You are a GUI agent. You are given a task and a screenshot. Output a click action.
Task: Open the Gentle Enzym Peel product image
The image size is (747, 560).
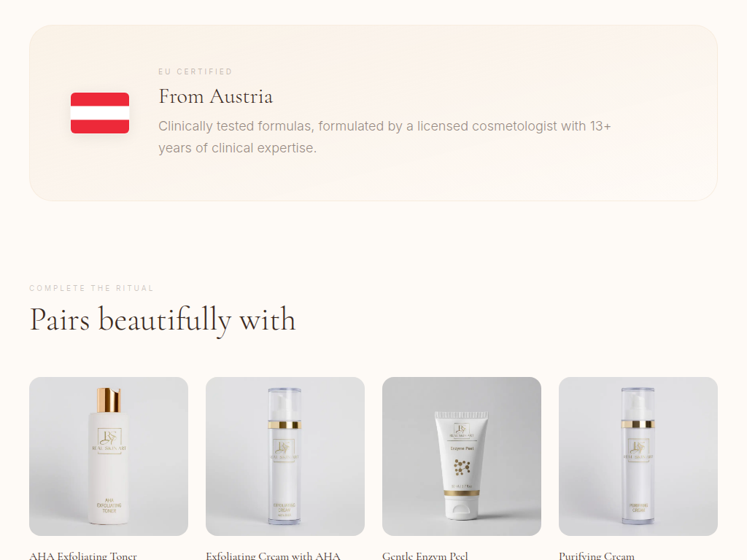pos(462,456)
